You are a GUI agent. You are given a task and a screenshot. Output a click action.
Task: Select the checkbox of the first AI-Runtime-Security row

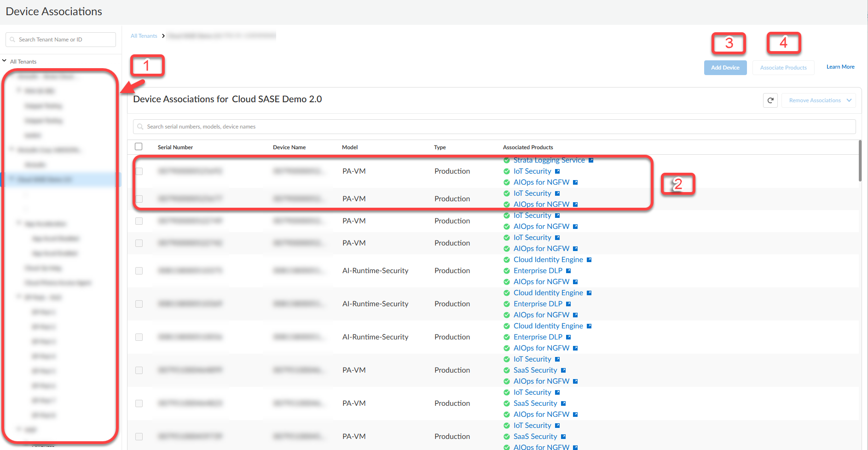tap(139, 271)
